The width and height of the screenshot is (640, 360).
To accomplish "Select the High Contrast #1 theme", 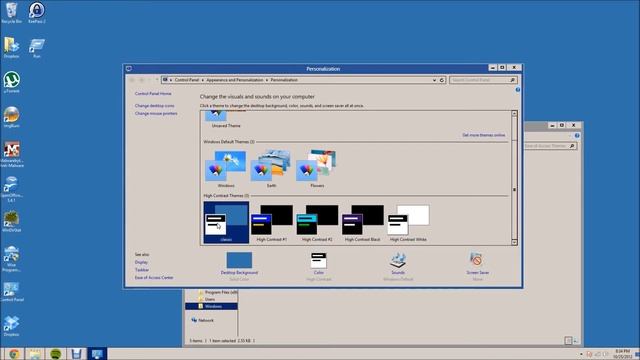I will point(271,223).
